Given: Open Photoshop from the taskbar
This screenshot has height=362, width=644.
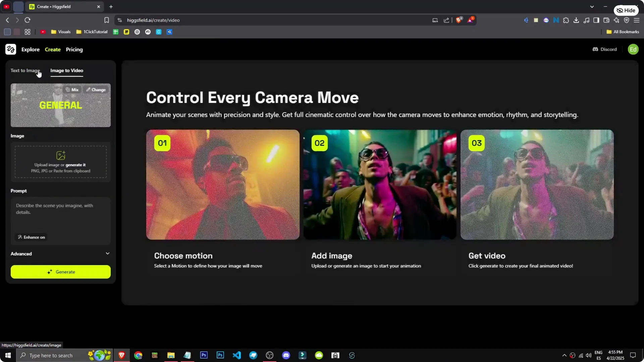Looking at the screenshot, I should coord(204,355).
